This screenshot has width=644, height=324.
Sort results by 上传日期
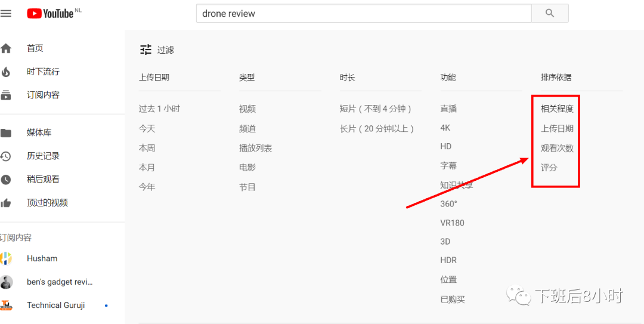coord(557,129)
